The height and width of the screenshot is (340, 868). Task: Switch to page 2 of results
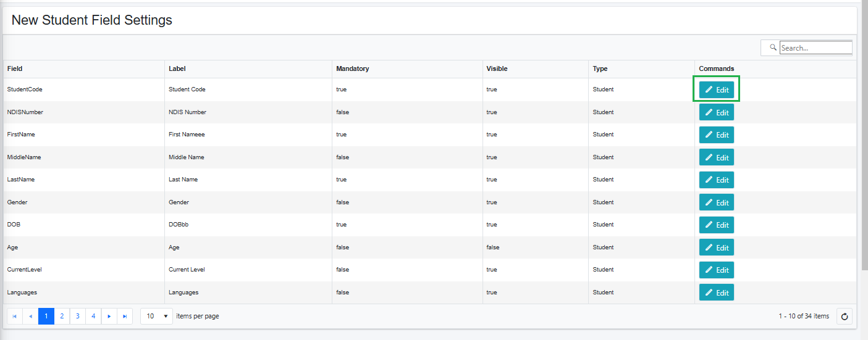pyautogui.click(x=62, y=317)
